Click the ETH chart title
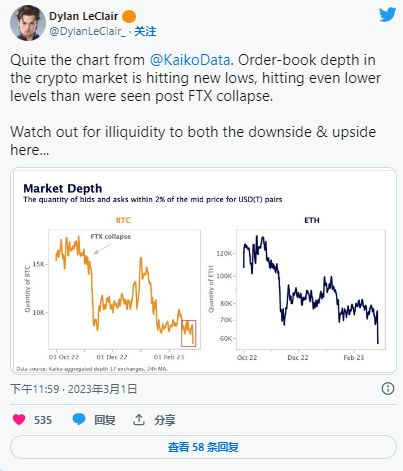The width and height of the screenshot is (403, 471). [312, 220]
